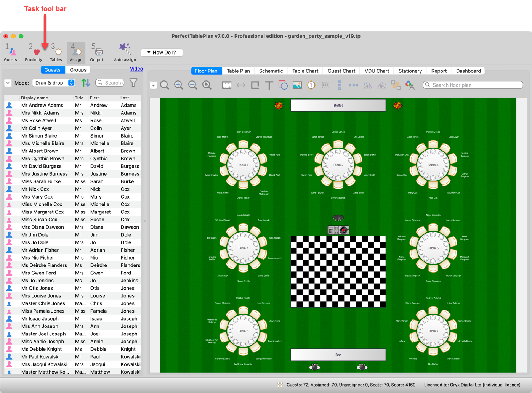Viewport: 532px width, 393px height.
Task: Click the green and blue sort arrows
Action: pyautogui.click(x=86, y=83)
